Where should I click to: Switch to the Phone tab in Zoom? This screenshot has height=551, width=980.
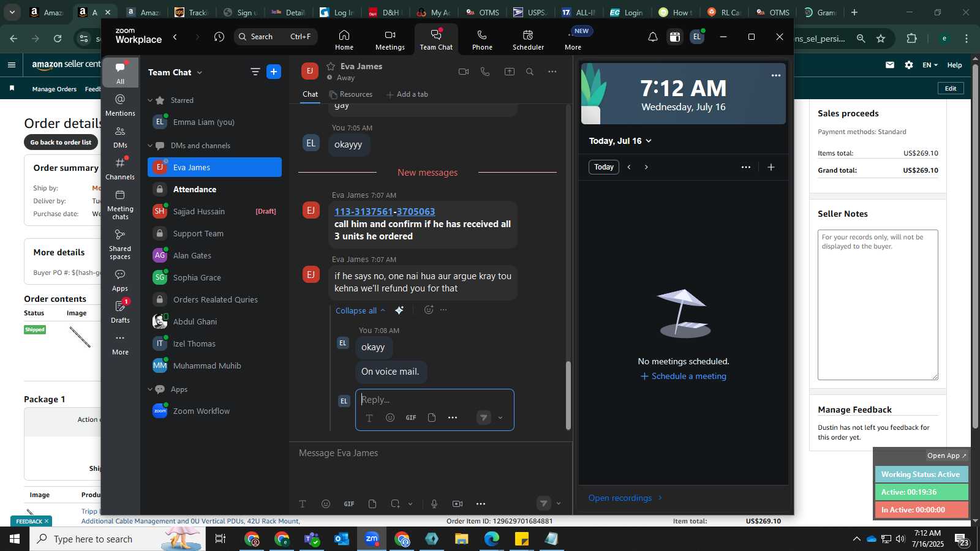tap(482, 40)
